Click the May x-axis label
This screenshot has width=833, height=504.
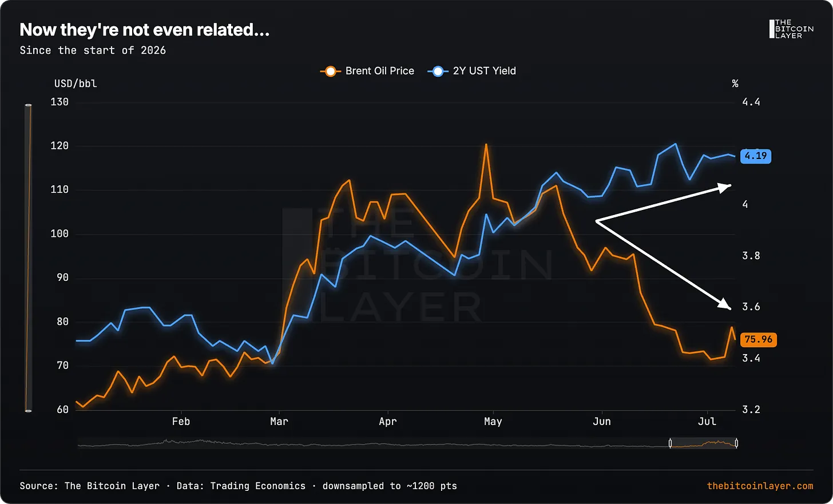(493, 422)
